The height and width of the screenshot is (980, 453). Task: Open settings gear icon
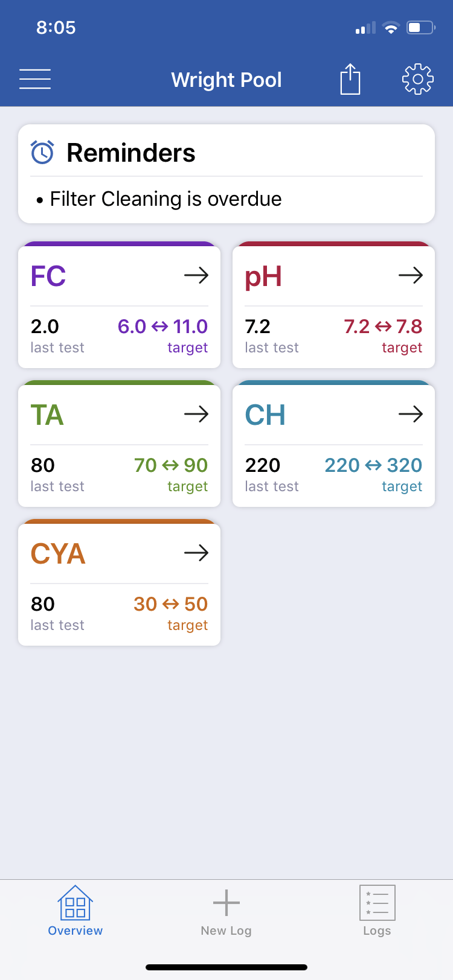[x=418, y=79]
